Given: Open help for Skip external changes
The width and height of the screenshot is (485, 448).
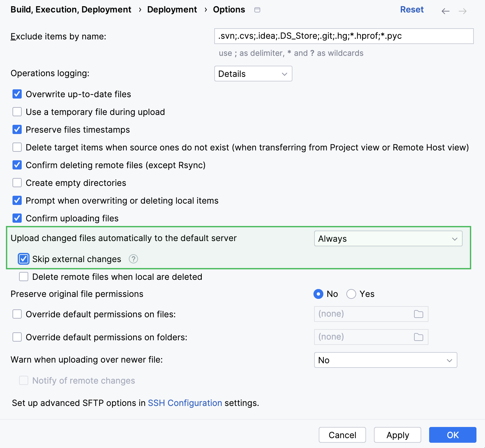Looking at the screenshot, I should (x=133, y=259).
